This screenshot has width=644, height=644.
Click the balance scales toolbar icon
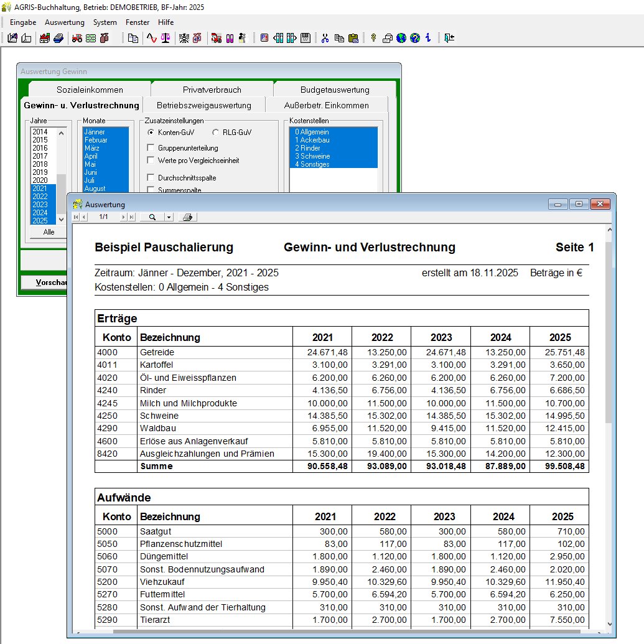[166, 38]
